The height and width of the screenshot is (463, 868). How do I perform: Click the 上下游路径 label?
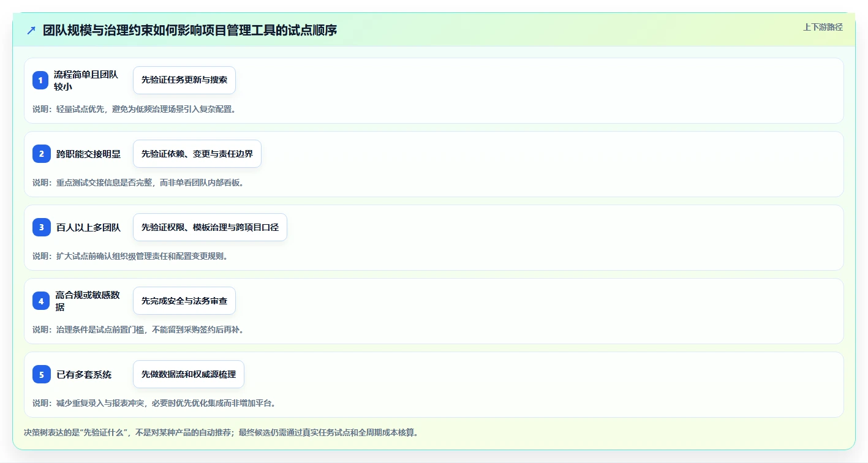[x=823, y=27]
